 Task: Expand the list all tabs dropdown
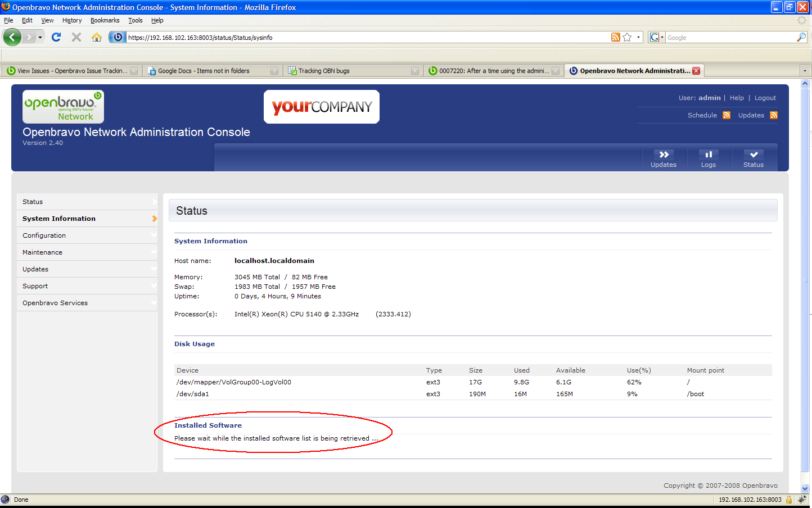pyautogui.click(x=805, y=71)
